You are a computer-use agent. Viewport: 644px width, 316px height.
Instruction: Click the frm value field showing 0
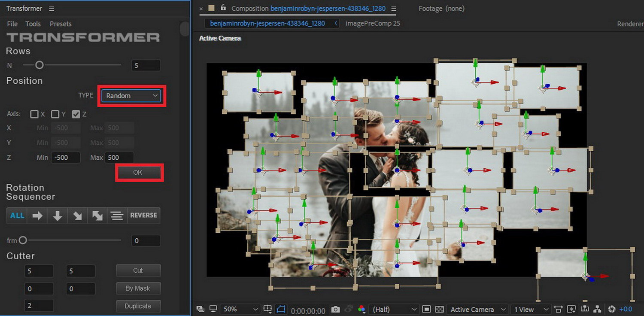click(146, 241)
